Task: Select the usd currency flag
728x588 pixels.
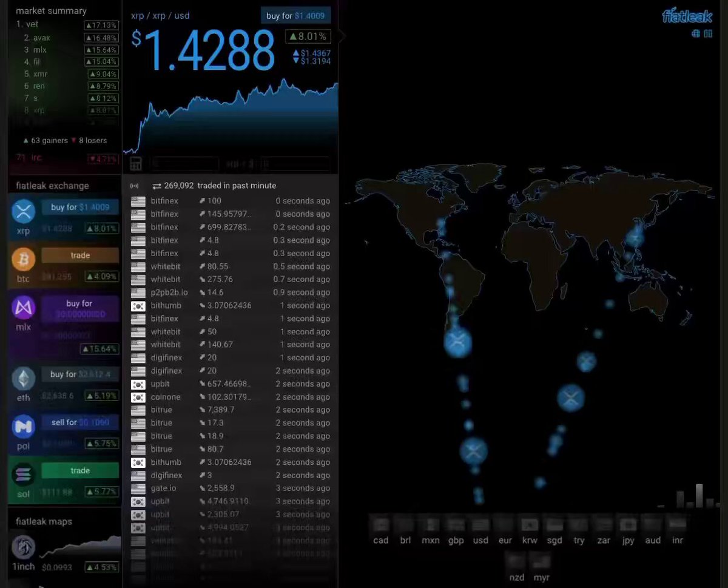Action: [x=480, y=525]
